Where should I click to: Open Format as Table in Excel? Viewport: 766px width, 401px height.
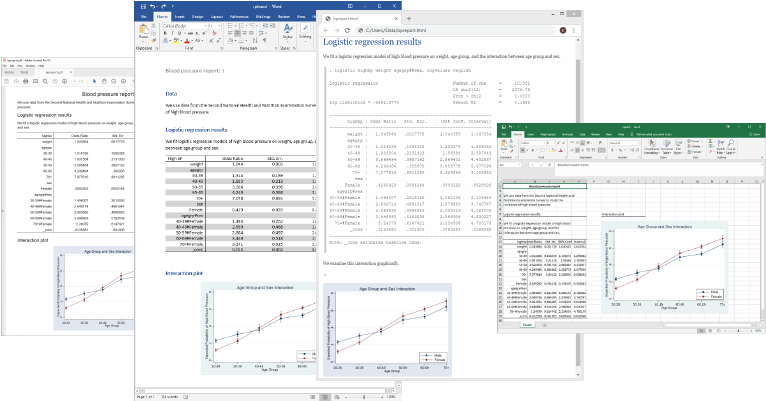pyautogui.click(x=667, y=148)
